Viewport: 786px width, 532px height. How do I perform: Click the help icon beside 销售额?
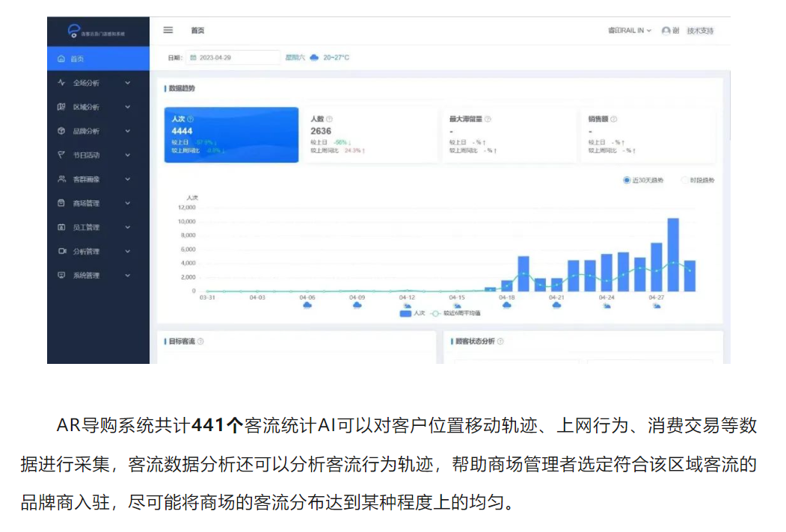tap(613, 119)
